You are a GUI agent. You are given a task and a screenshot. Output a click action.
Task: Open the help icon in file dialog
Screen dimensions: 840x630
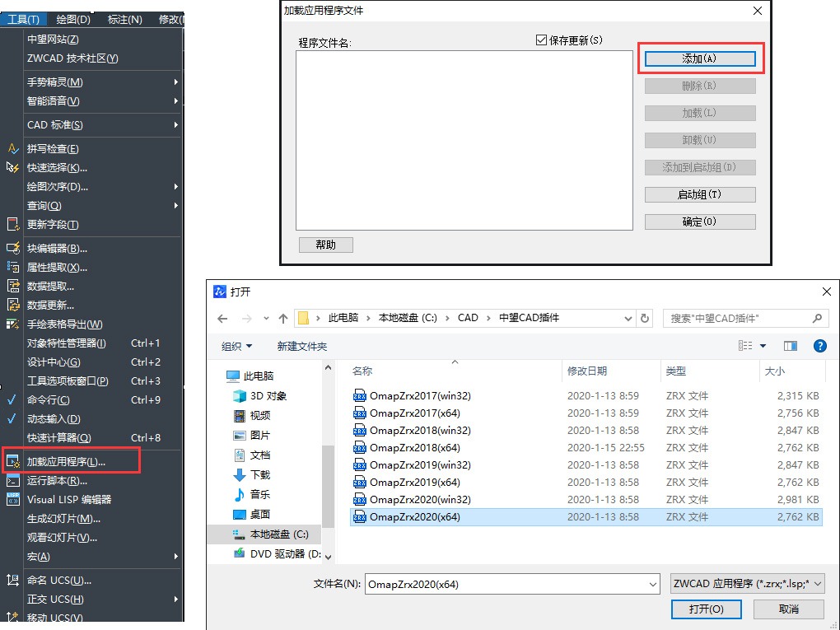pyautogui.click(x=819, y=346)
